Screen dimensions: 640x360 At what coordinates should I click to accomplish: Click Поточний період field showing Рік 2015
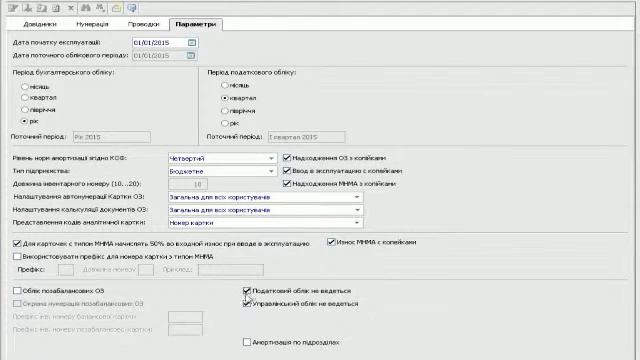tap(112, 137)
